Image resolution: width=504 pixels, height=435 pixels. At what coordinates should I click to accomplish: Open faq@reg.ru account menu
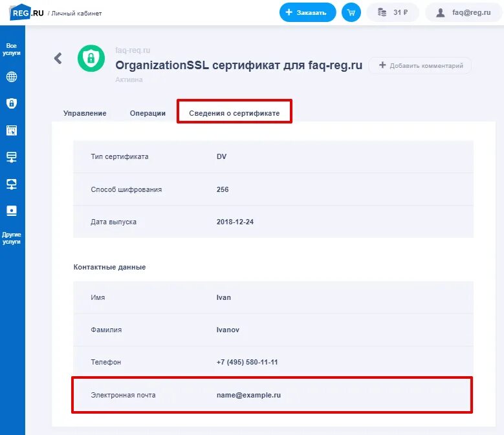coord(463,12)
